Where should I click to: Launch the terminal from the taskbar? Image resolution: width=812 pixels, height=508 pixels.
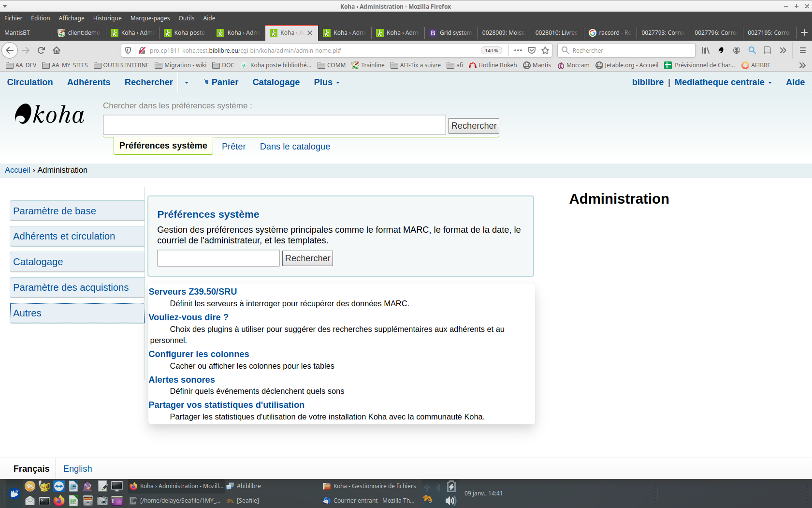pos(44,501)
